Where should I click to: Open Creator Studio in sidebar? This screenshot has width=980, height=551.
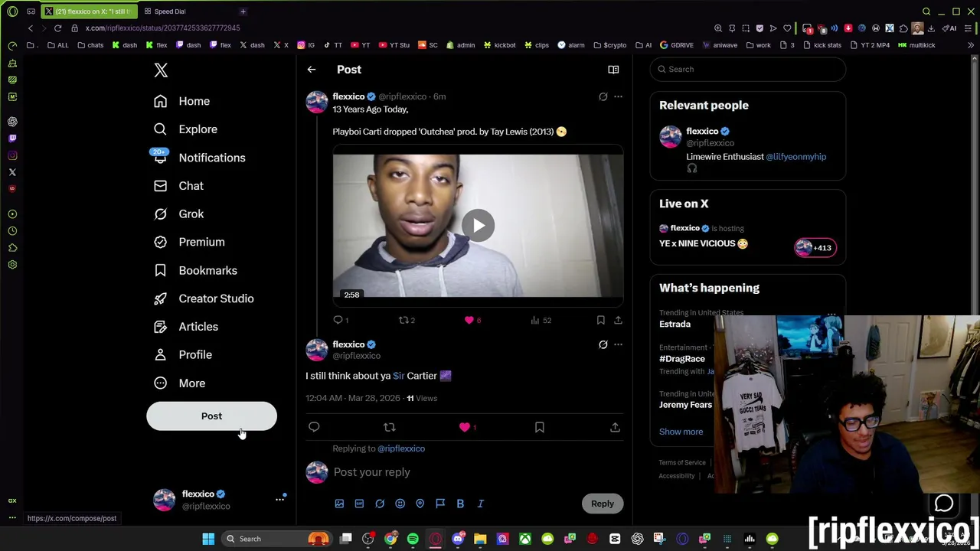[x=204, y=298]
